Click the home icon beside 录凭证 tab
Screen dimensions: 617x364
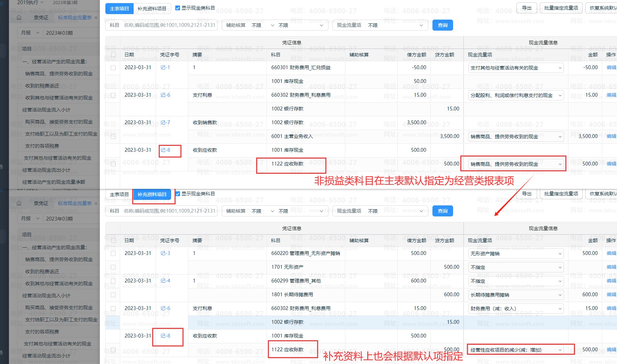19,18
